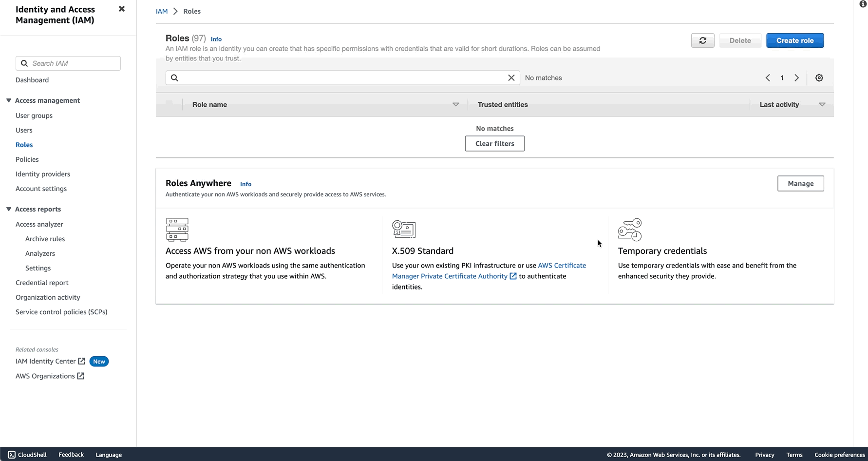Focus the roles filter search box
The image size is (868, 461).
tap(343, 78)
